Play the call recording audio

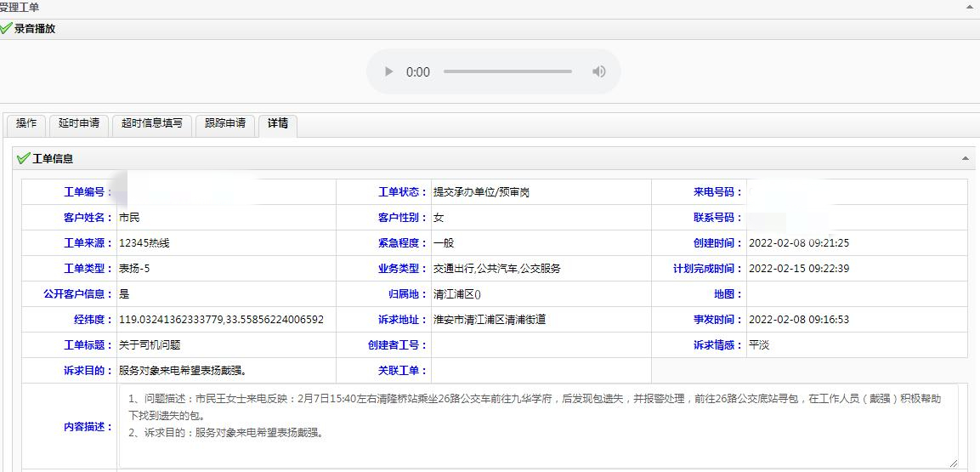388,72
